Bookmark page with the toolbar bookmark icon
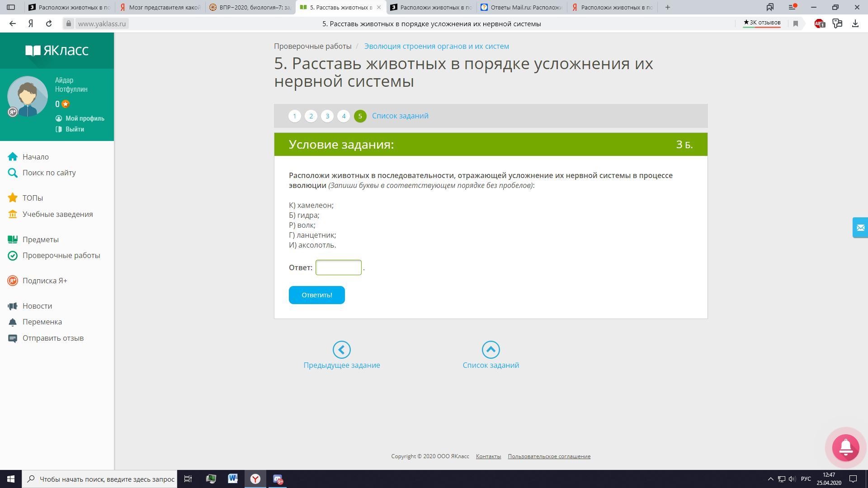This screenshot has width=868, height=488. tap(796, 23)
